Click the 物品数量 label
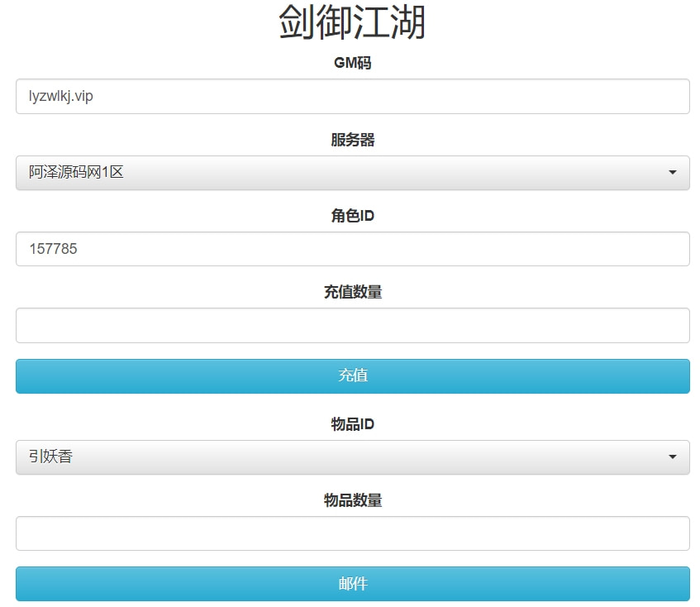This screenshot has width=700, height=607. (352, 500)
